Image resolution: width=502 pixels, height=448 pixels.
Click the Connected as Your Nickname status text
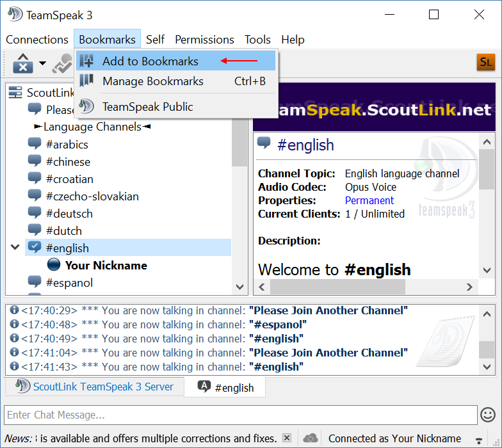(x=394, y=438)
